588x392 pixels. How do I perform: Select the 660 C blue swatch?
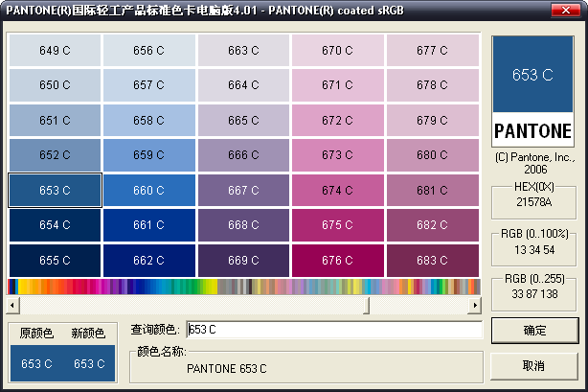pyautogui.click(x=149, y=191)
